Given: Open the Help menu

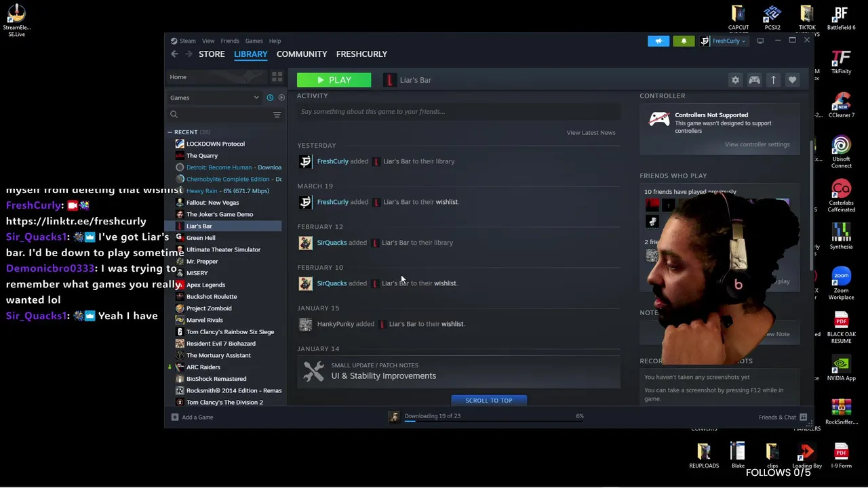Looking at the screenshot, I should 275,41.
